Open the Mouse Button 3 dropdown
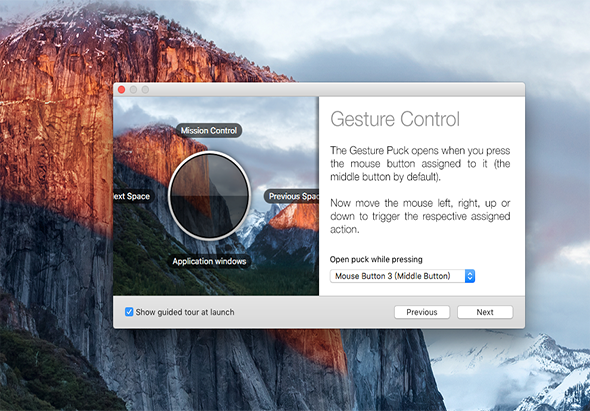The image size is (590, 411). tap(402, 276)
